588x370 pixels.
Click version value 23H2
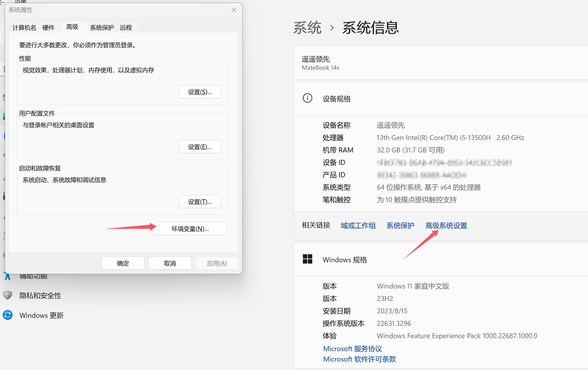(x=385, y=298)
